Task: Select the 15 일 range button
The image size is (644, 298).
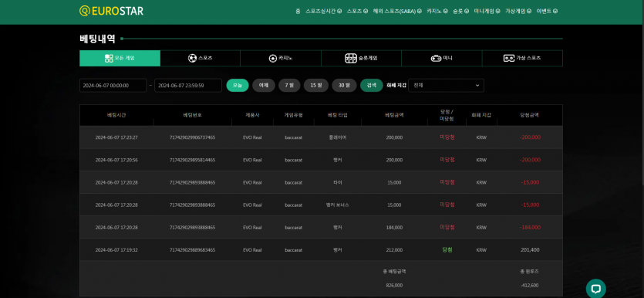Action: pos(316,86)
